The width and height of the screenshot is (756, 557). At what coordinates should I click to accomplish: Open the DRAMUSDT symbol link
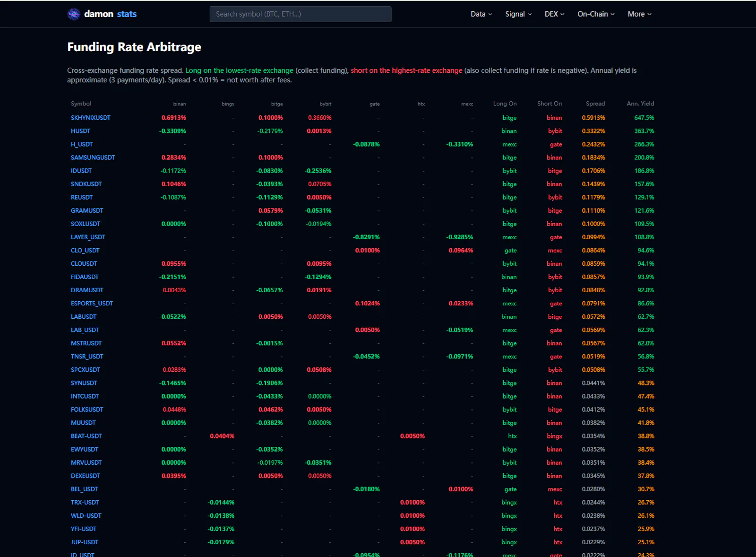coord(87,290)
